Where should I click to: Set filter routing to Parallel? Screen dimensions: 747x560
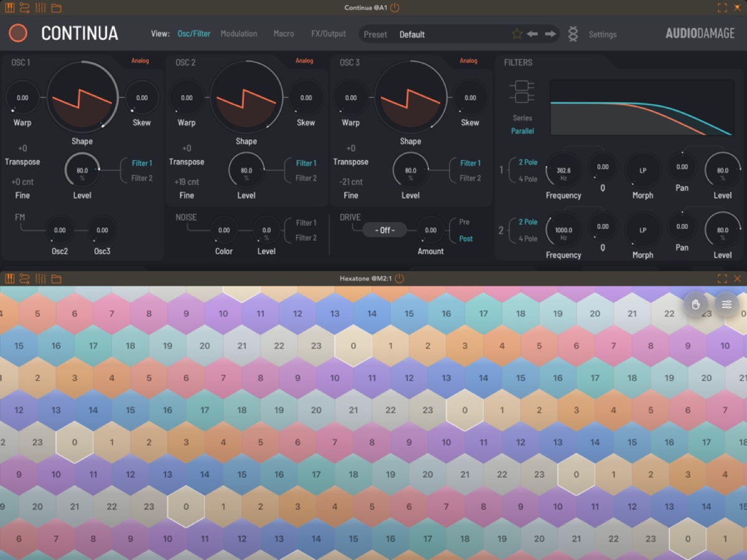[522, 131]
